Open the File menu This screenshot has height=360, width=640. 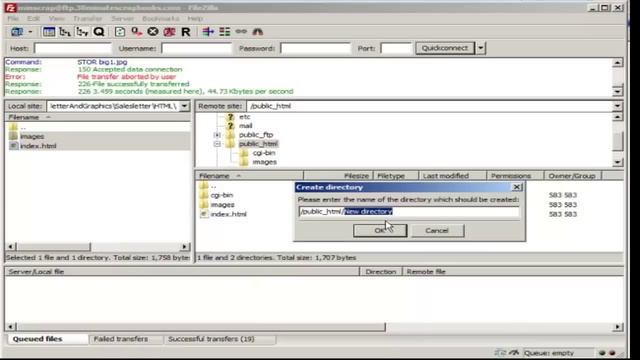pos(13,19)
